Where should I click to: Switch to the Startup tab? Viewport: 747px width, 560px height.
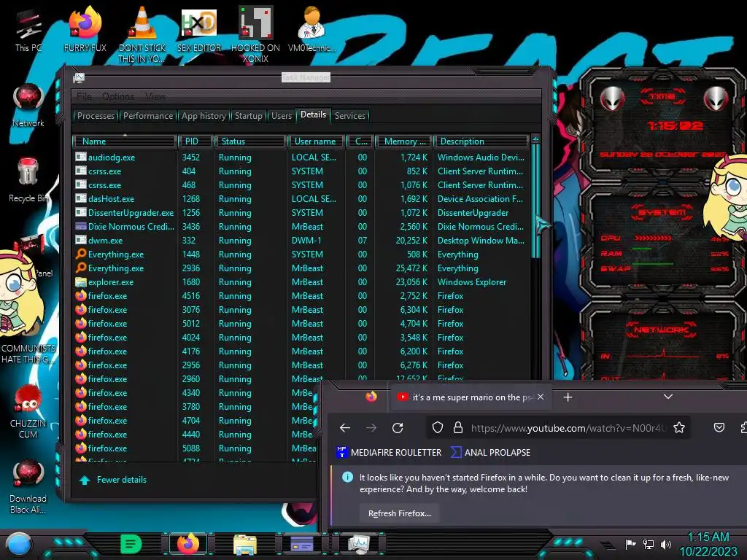point(248,116)
